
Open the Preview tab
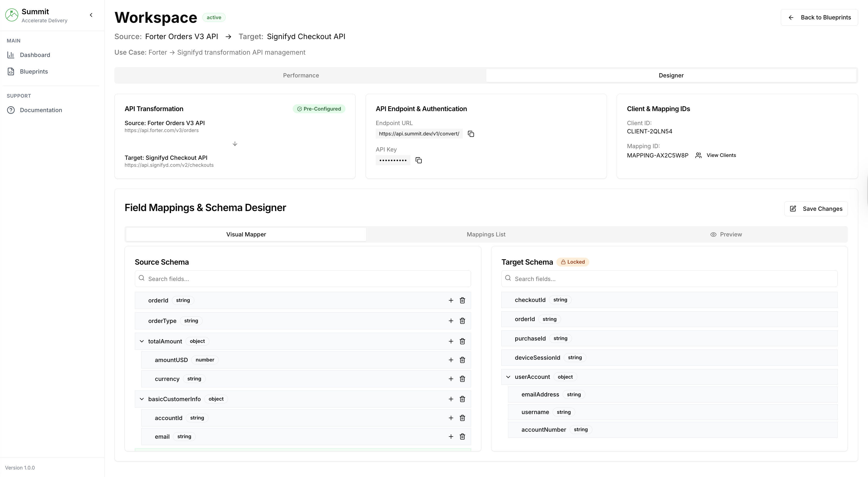click(726, 234)
